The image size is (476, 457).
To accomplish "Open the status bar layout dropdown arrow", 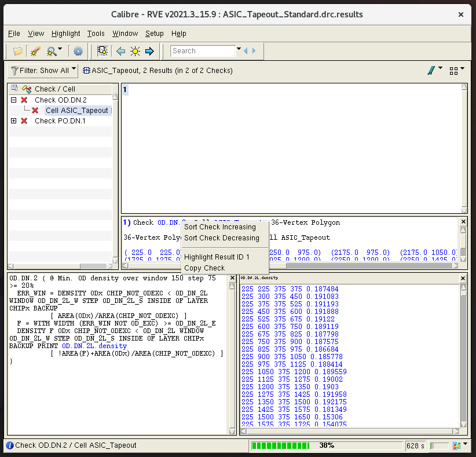I will pos(465,444).
